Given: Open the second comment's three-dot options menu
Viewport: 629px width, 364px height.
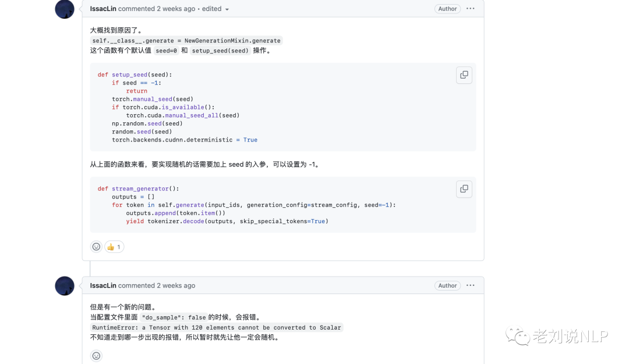Looking at the screenshot, I should pos(471,285).
